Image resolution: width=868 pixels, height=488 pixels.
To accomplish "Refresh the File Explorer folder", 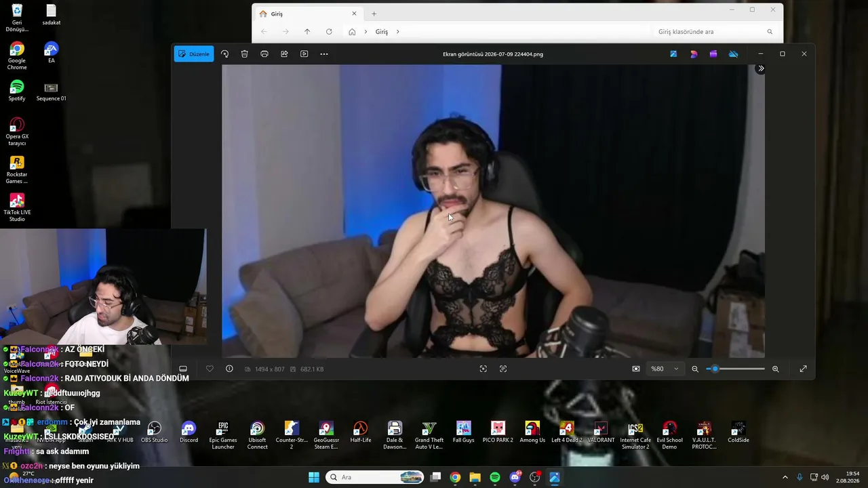I will (329, 32).
